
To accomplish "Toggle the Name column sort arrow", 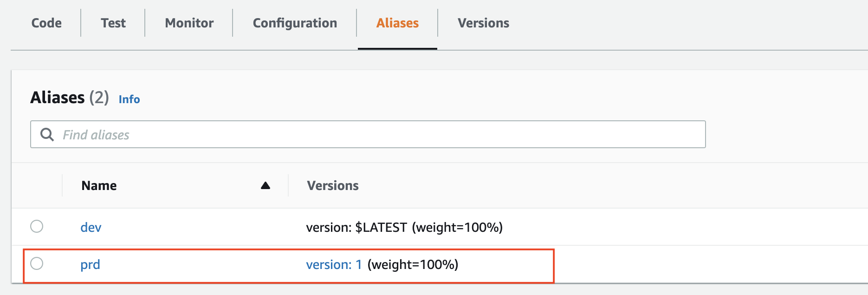I will (x=266, y=186).
